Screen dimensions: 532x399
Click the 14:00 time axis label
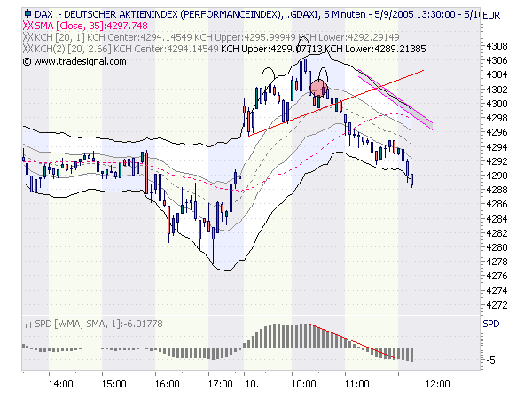(x=60, y=384)
